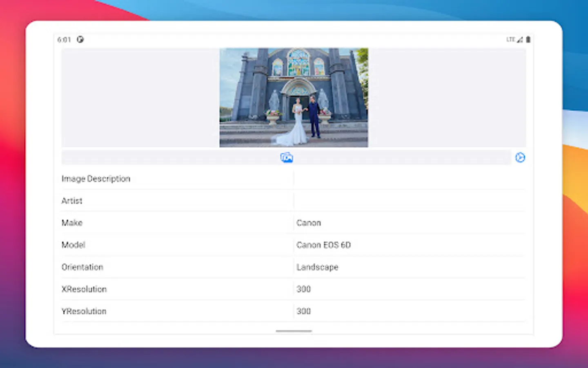Tap the status bar timer icon

(x=80, y=39)
